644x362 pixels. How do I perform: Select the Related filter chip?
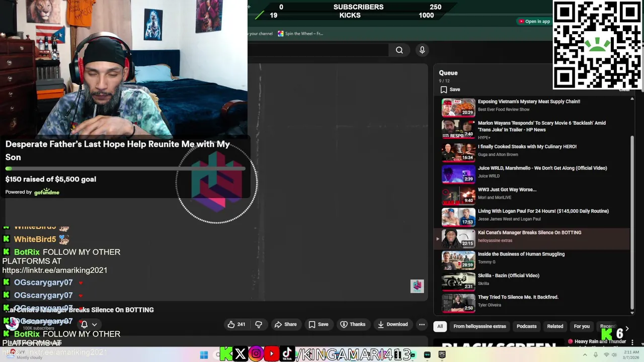(555, 326)
